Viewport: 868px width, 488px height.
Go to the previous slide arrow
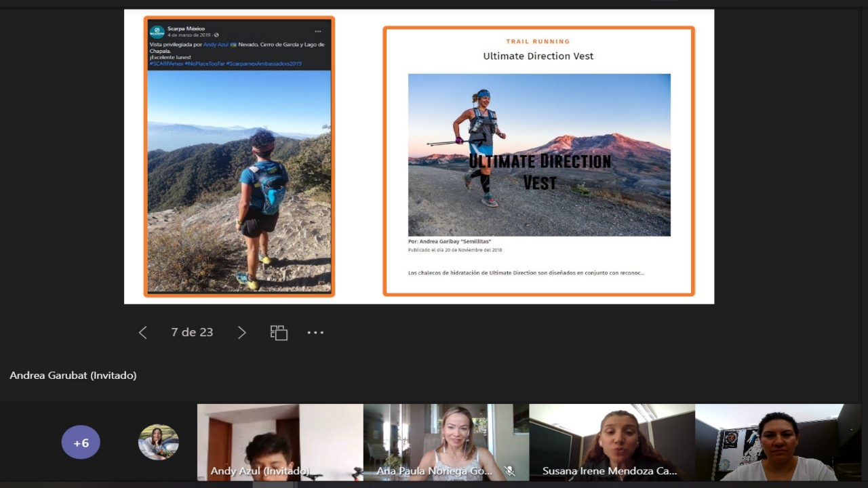click(x=142, y=332)
